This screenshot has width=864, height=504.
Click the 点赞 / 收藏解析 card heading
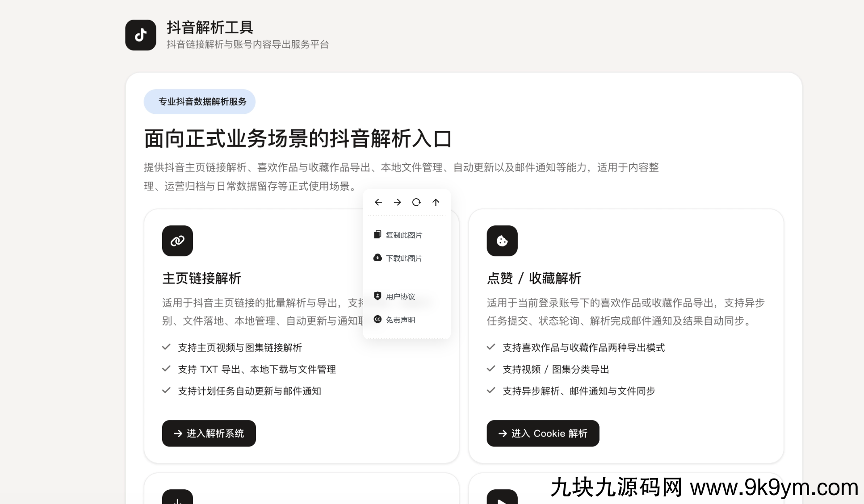(534, 278)
